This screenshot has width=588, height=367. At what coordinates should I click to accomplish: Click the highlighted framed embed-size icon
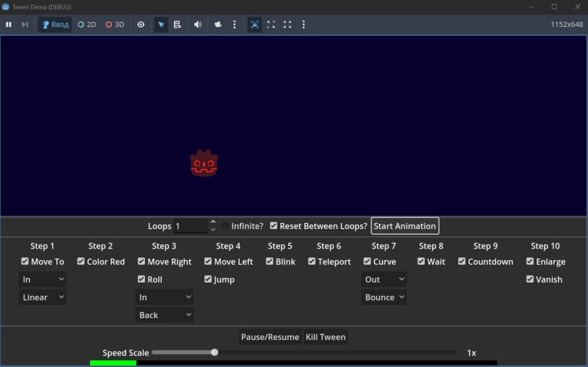point(254,24)
